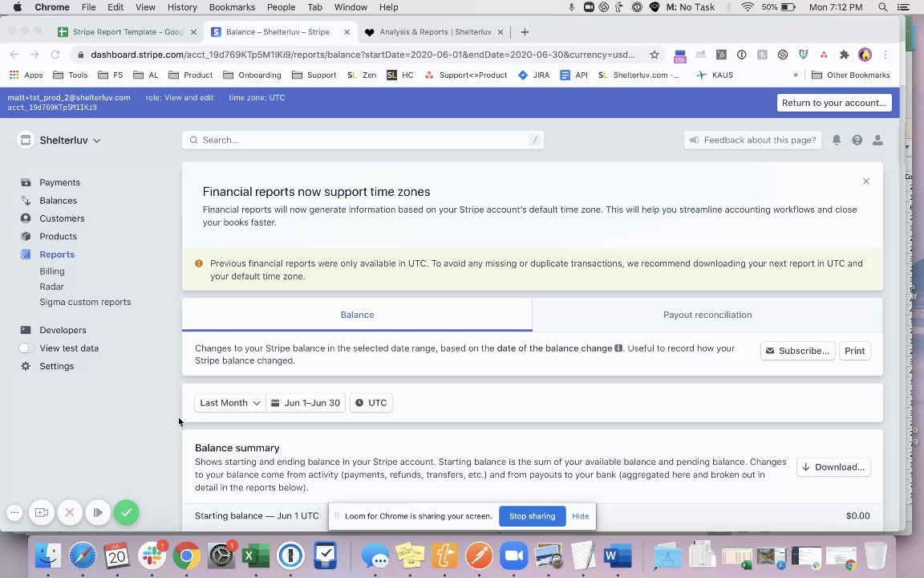
Task: Open a new Chrome tab
Action: click(525, 32)
